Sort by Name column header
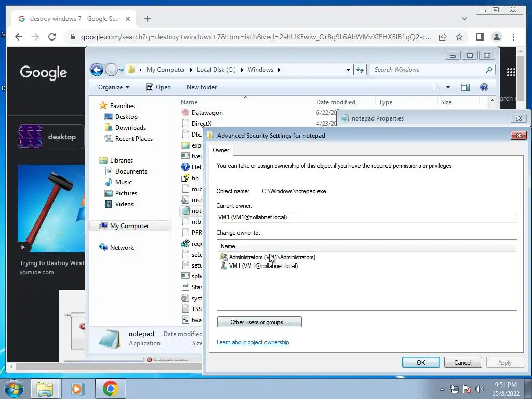The image size is (532, 399). [x=189, y=102]
